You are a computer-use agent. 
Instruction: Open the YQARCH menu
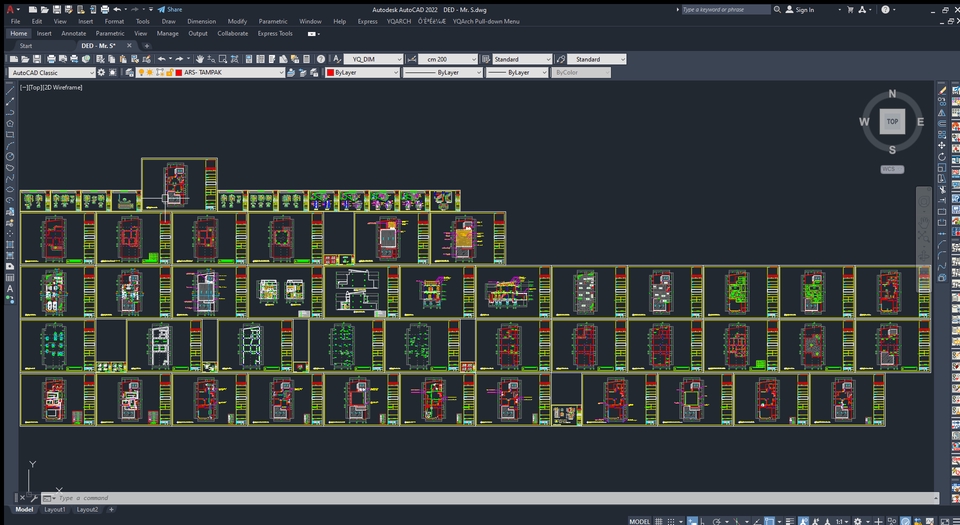(x=399, y=21)
